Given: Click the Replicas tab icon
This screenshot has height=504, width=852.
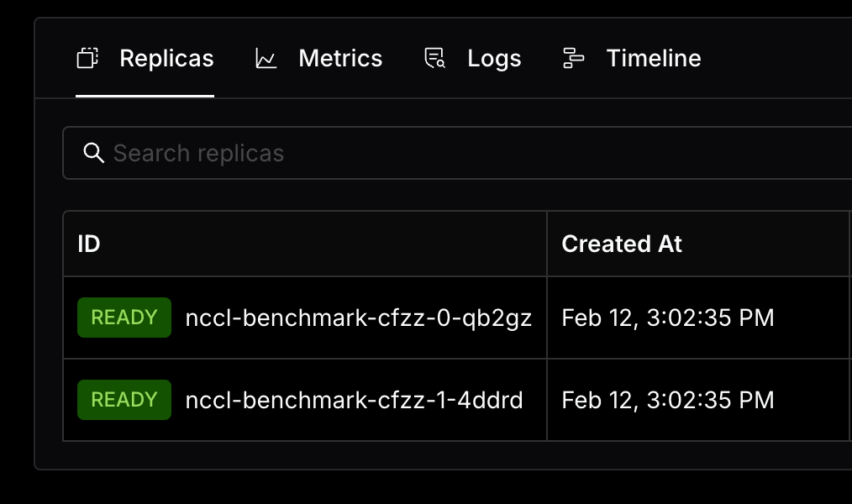Looking at the screenshot, I should (x=87, y=58).
